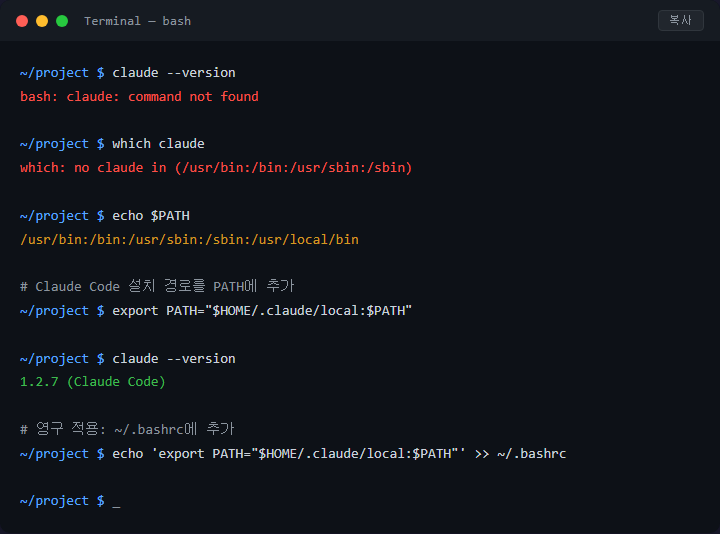
Task: Click the green maximize window dot
Action: 62,21
